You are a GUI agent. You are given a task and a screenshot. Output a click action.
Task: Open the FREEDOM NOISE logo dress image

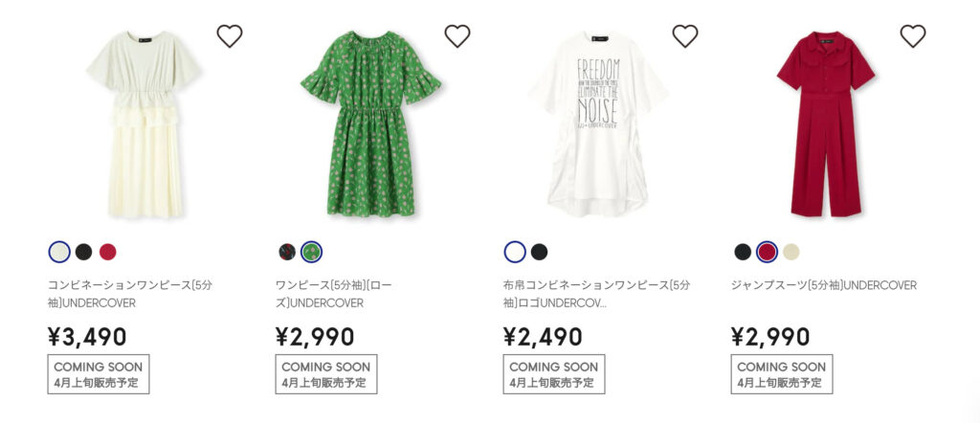pyautogui.click(x=598, y=123)
